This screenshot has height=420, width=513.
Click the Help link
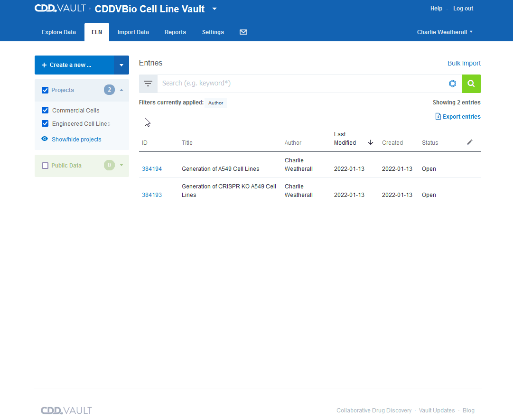436,9
